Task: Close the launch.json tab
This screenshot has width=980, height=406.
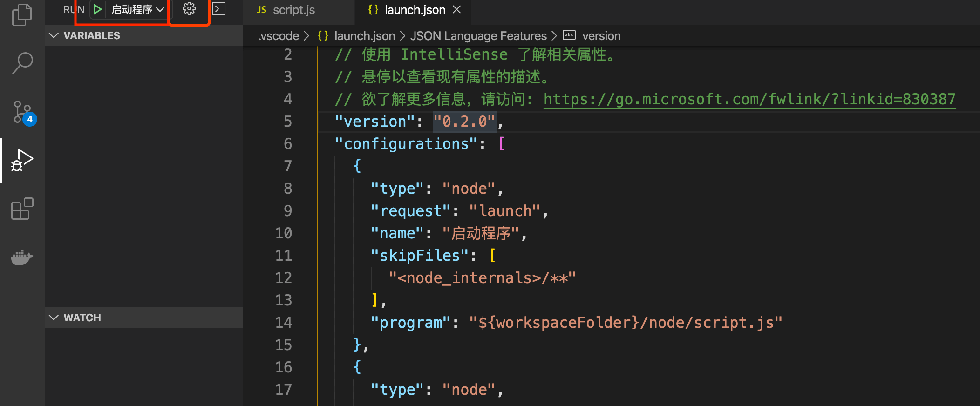Action: coord(457,9)
